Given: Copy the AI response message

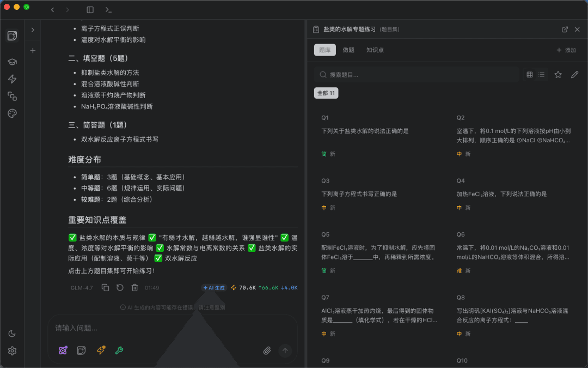Looking at the screenshot, I should point(106,288).
